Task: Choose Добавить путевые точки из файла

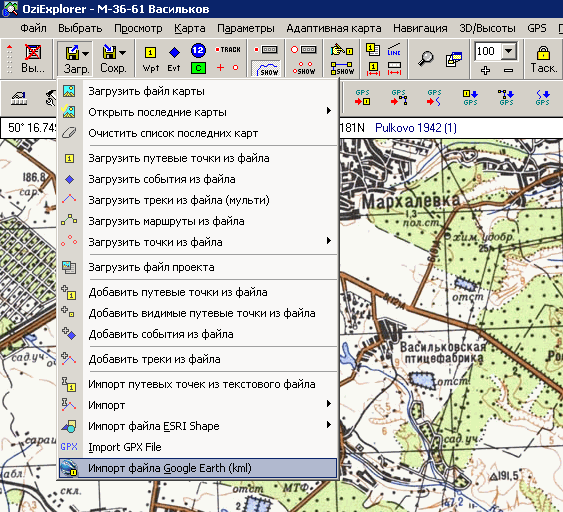Action: coord(198,292)
